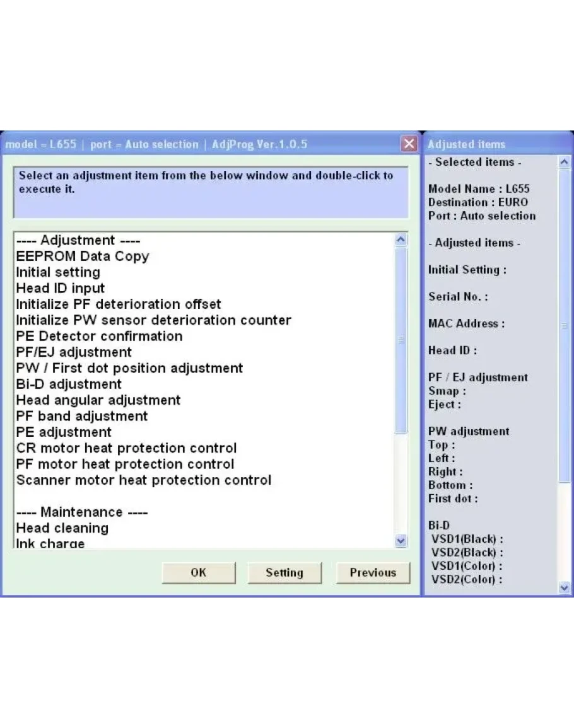This screenshot has height=728, width=574.
Task: Choose PE Detector confirmation item
Action: point(99,336)
